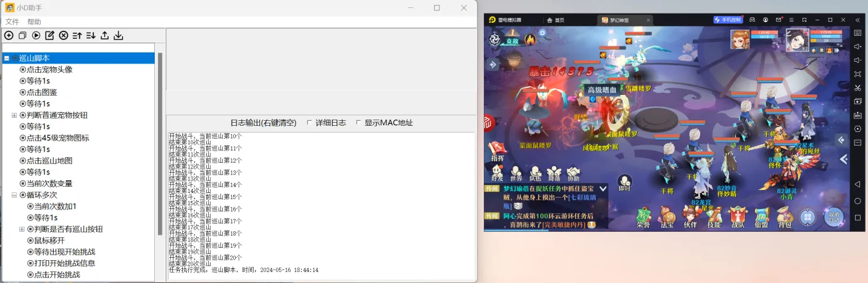The width and height of the screenshot is (868, 283).
Task: Click the edit step pencil icon
Action: (50, 36)
